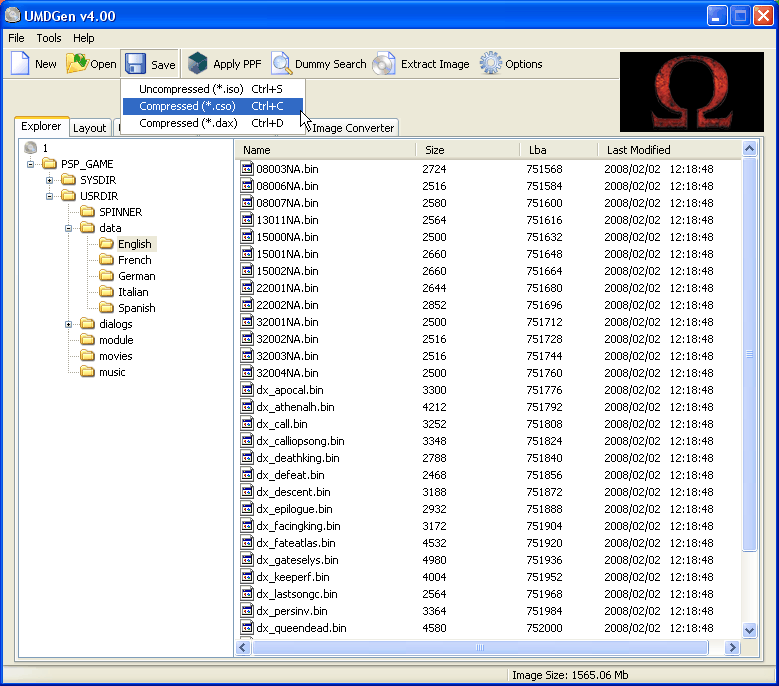Click the UMDGen title bar app icon
This screenshot has height=686, width=779.
[13, 15]
